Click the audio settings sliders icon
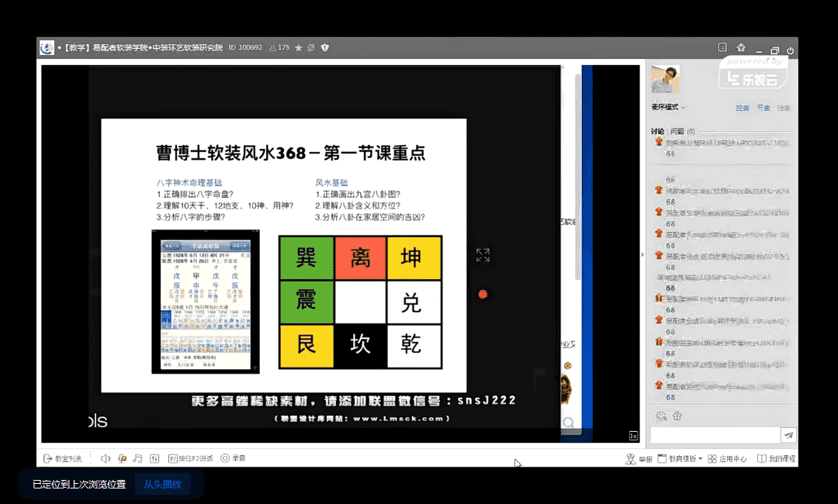Viewport: 838px width, 504px height. coord(154,458)
